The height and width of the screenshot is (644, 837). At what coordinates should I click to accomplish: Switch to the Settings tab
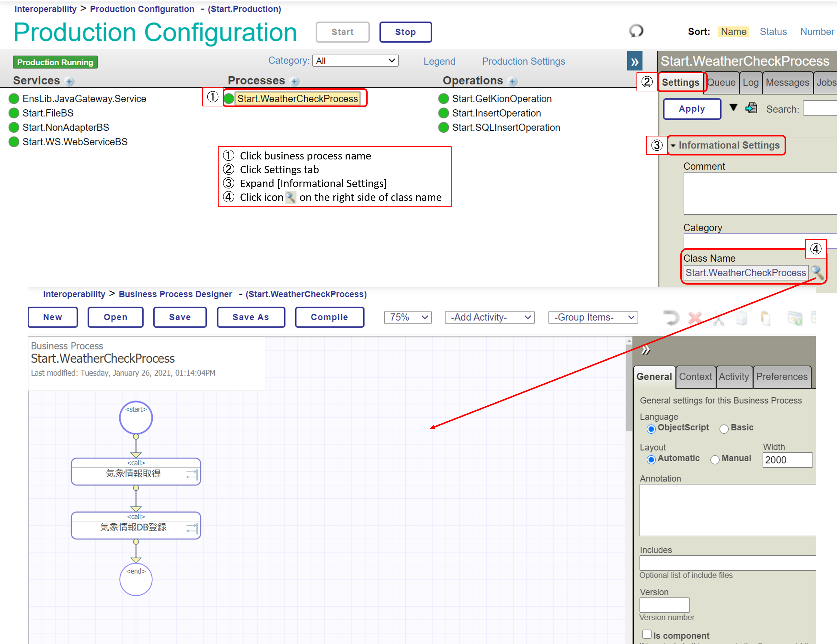pyautogui.click(x=680, y=82)
